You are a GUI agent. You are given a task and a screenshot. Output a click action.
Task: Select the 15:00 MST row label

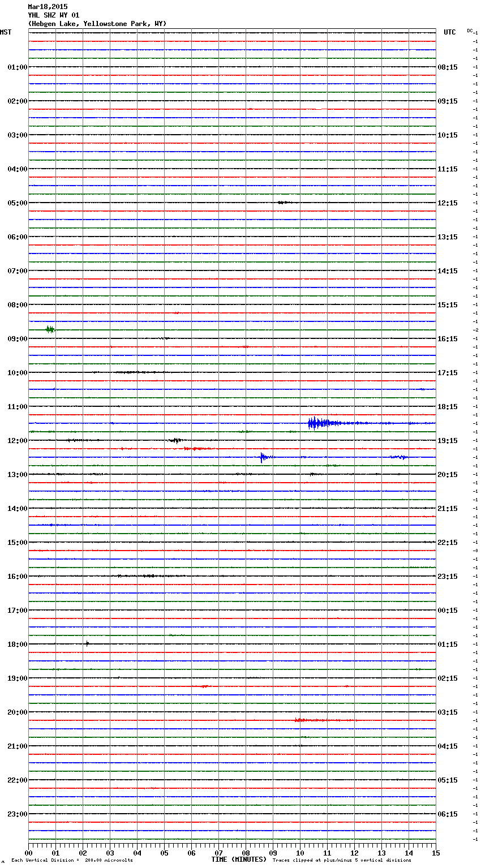pos(18,543)
